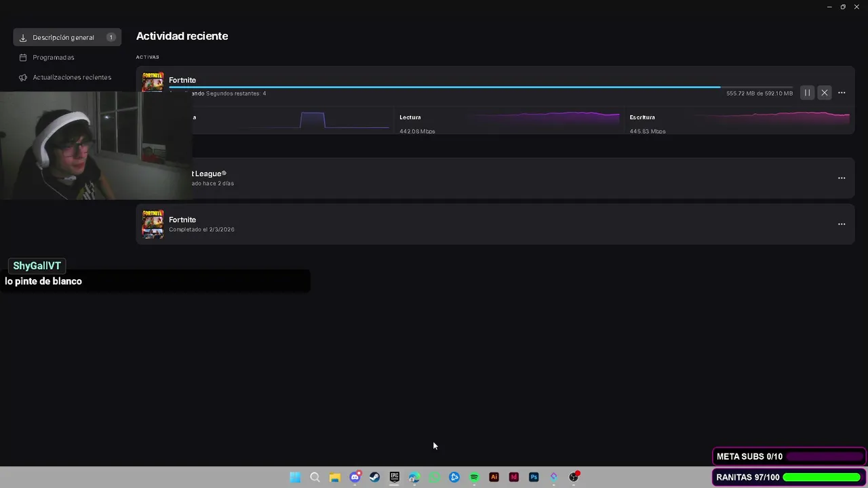Click the RANITAS 97/100 goal bar
Viewport: 868px width, 488px height.
tap(789, 477)
